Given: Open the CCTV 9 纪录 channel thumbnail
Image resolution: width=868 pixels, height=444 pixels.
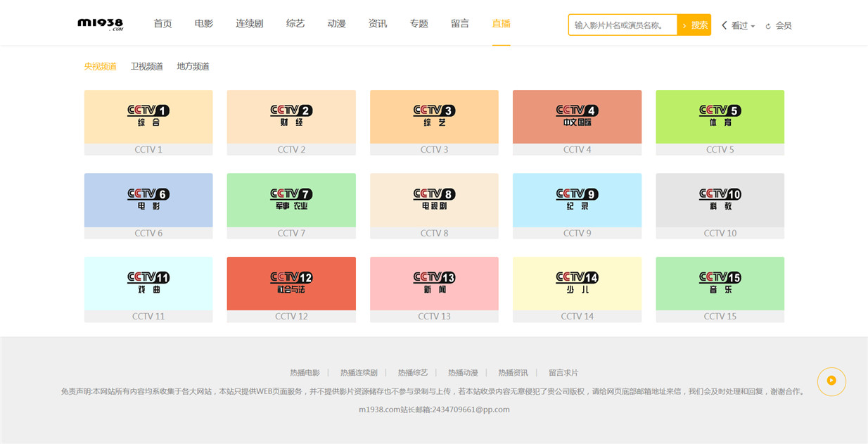Looking at the screenshot, I should (x=577, y=201).
